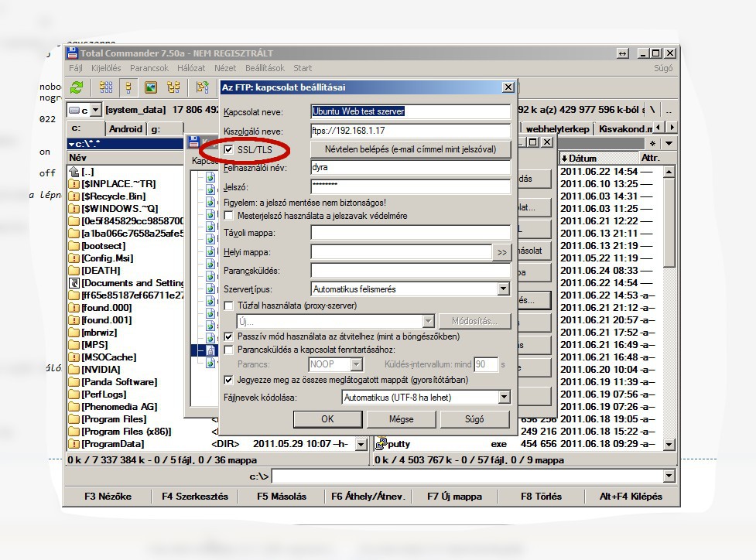The width and height of the screenshot is (756, 560).
Task: Toggle Passzív mód használata checkbox
Action: click(x=228, y=336)
